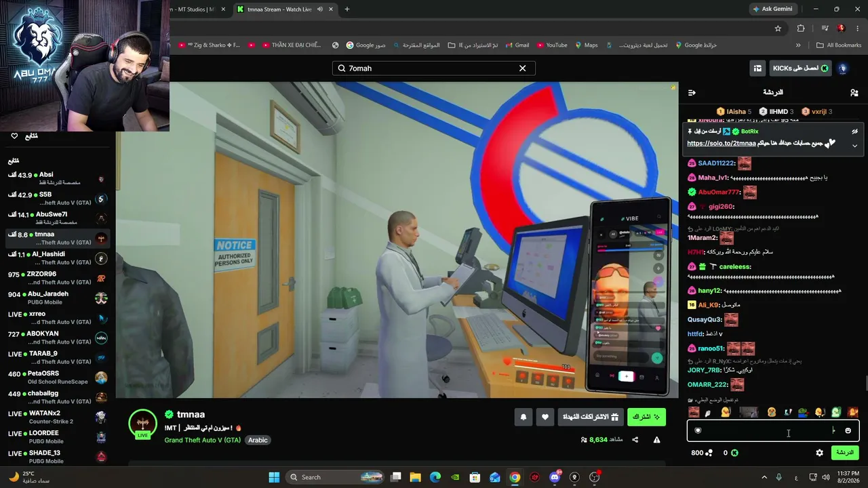The width and height of the screenshot is (868, 488).
Task: Open Chrome extensions puzzle icon
Action: (801, 28)
